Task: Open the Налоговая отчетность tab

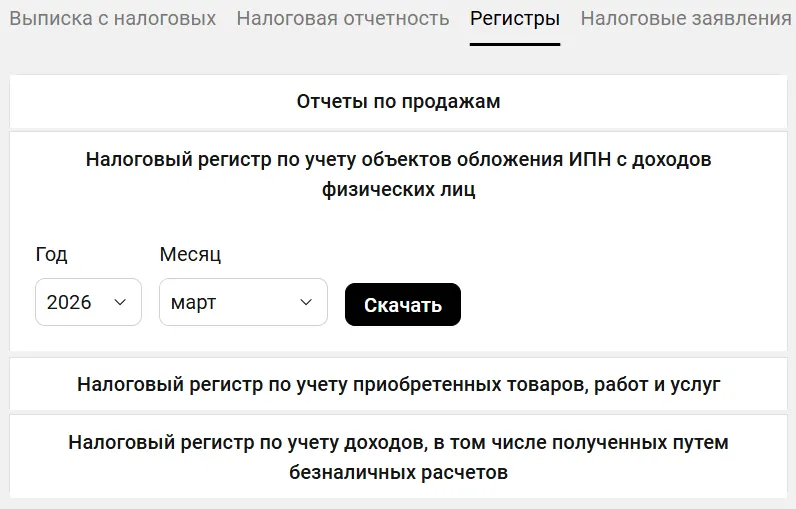Action: (343, 19)
